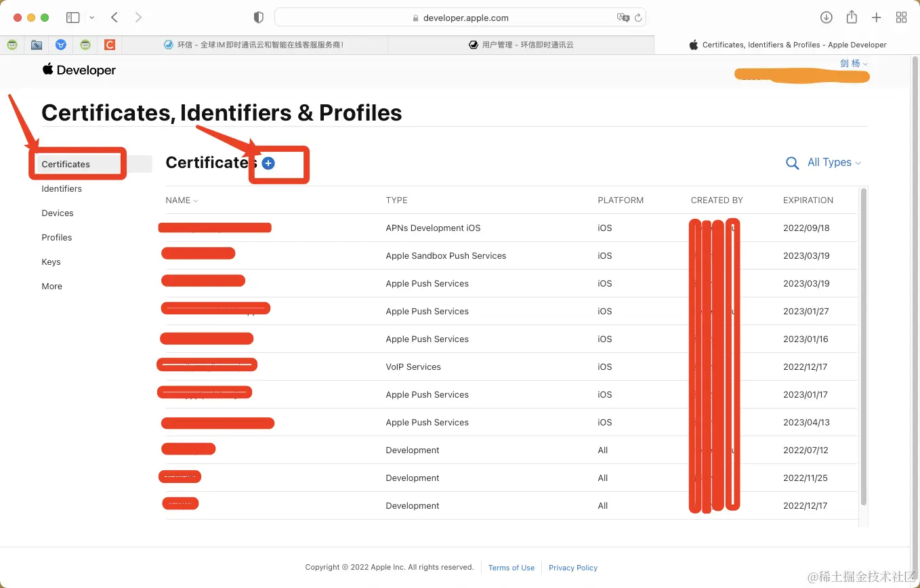Click expiration date 2023/01/16
The image size is (920, 588).
pyautogui.click(x=806, y=339)
